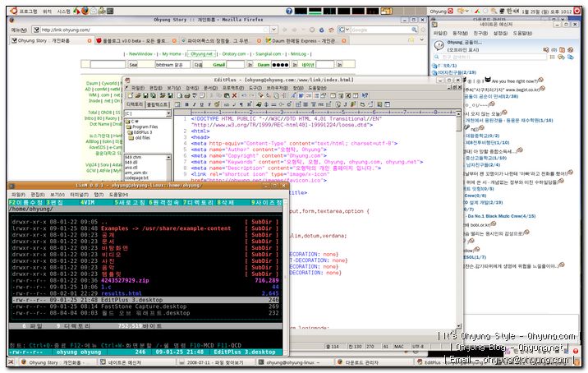Click the red power icon in the top-right corner
588x373 pixels.
[577, 11]
